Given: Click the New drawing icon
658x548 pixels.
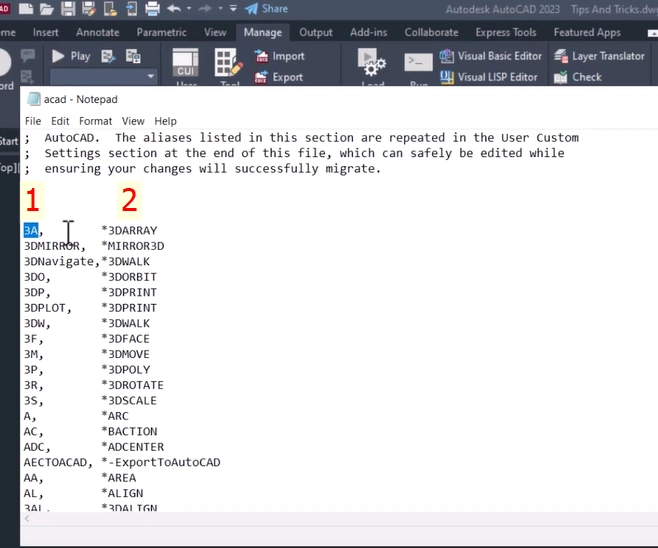Looking at the screenshot, I should pyautogui.click(x=26, y=8).
